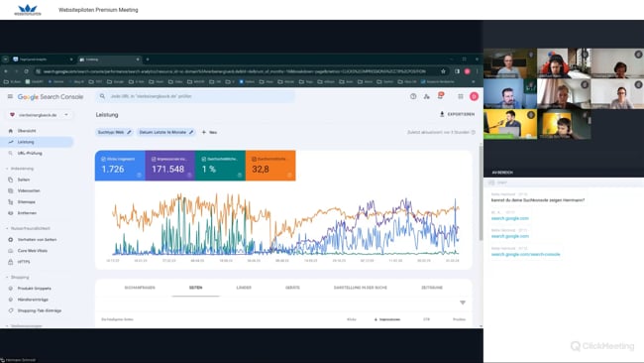644x363 pixels.
Task: Open the Google account avatar in Search Console
Action: (x=474, y=96)
